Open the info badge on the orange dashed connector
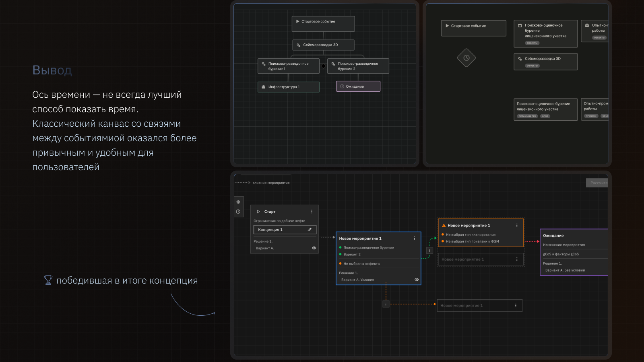This screenshot has width=644, height=362. click(x=386, y=304)
